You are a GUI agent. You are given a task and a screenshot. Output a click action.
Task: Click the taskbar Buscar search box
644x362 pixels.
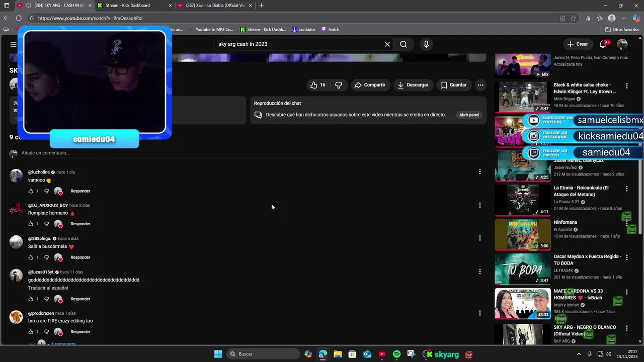pos(262,354)
